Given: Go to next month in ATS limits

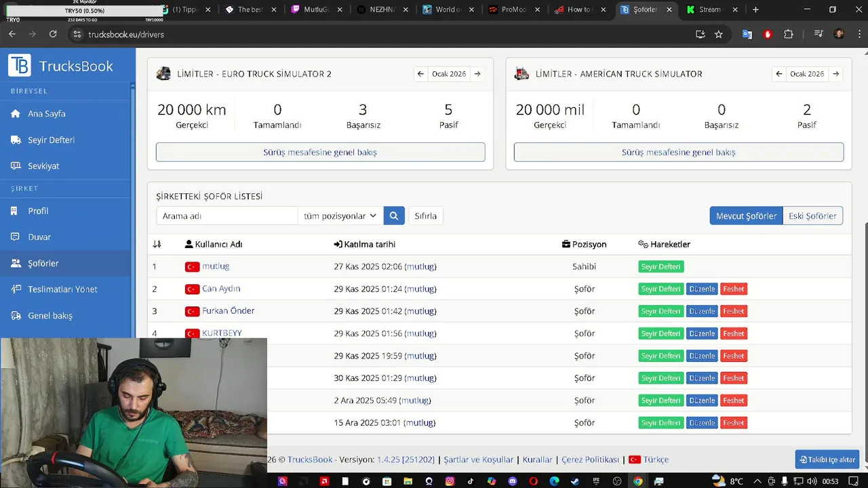Looking at the screenshot, I should click(x=835, y=74).
